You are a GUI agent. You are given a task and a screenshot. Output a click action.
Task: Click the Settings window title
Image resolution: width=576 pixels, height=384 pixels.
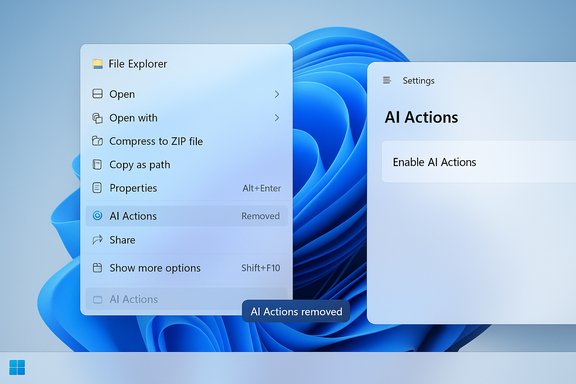click(418, 80)
